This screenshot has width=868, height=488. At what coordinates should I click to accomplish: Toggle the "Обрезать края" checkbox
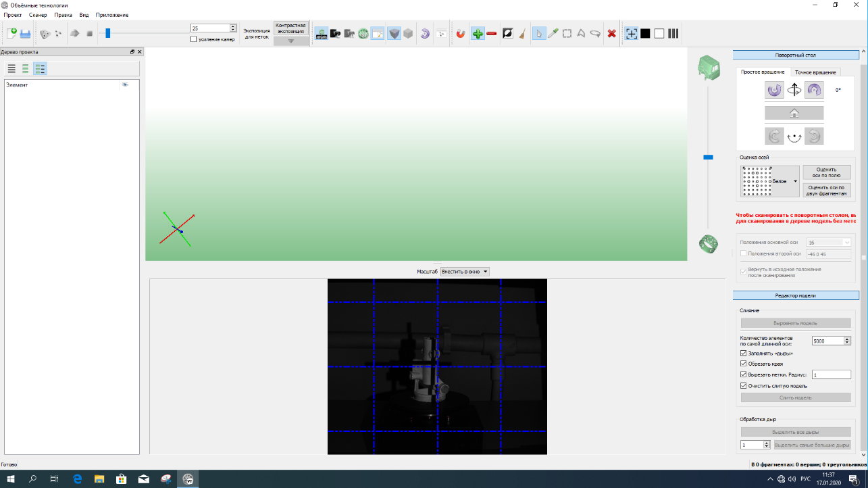click(744, 364)
